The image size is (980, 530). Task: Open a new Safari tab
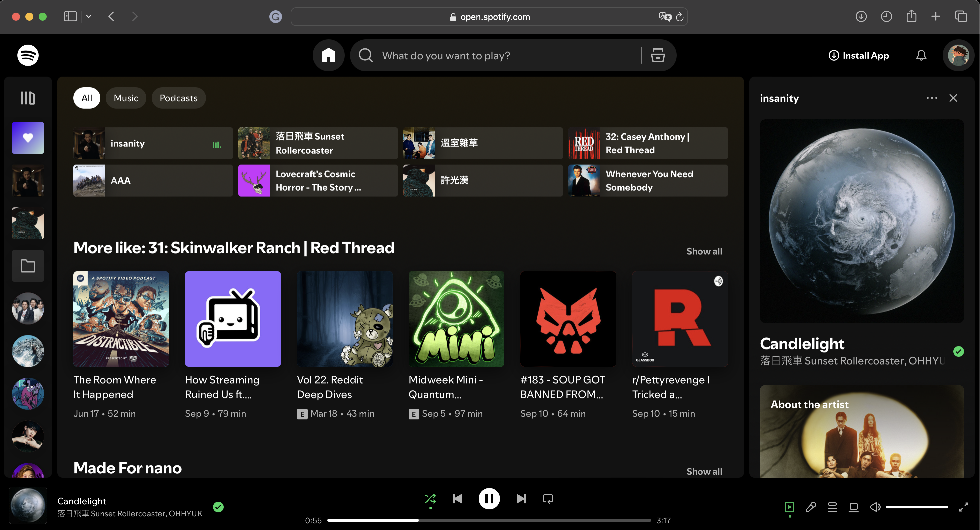pos(935,16)
